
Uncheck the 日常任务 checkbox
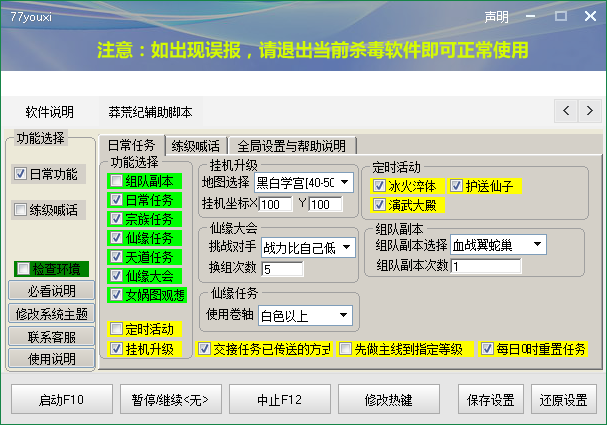118,200
